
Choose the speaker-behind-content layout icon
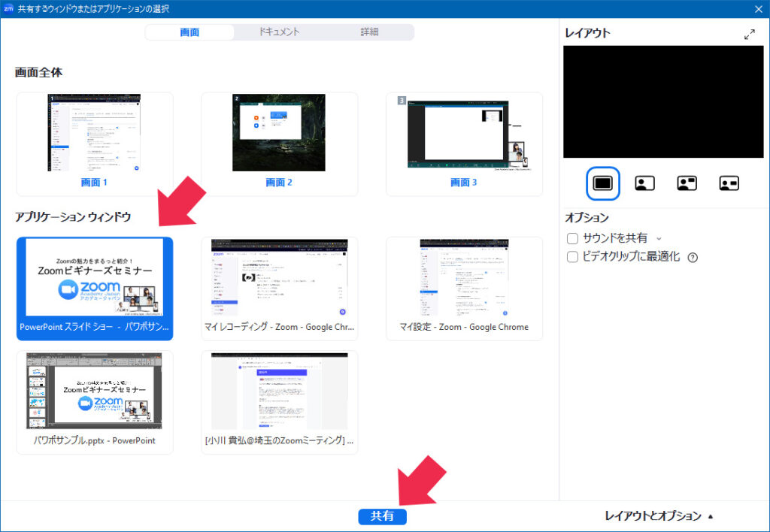click(644, 183)
